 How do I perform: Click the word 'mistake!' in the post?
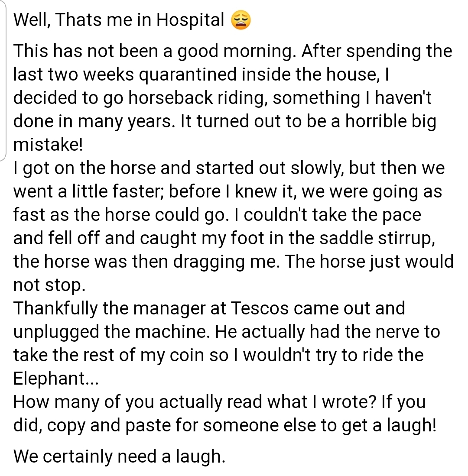(x=48, y=144)
